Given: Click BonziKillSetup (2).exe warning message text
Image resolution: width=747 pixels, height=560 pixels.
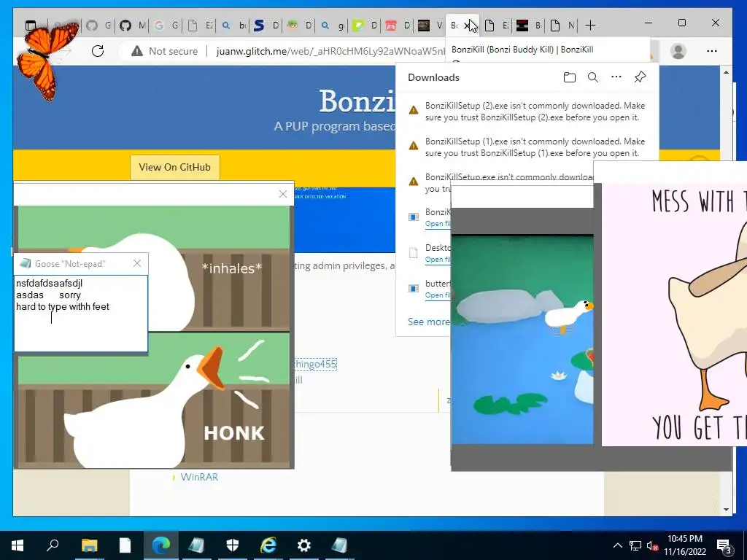Looking at the screenshot, I should pyautogui.click(x=535, y=112).
